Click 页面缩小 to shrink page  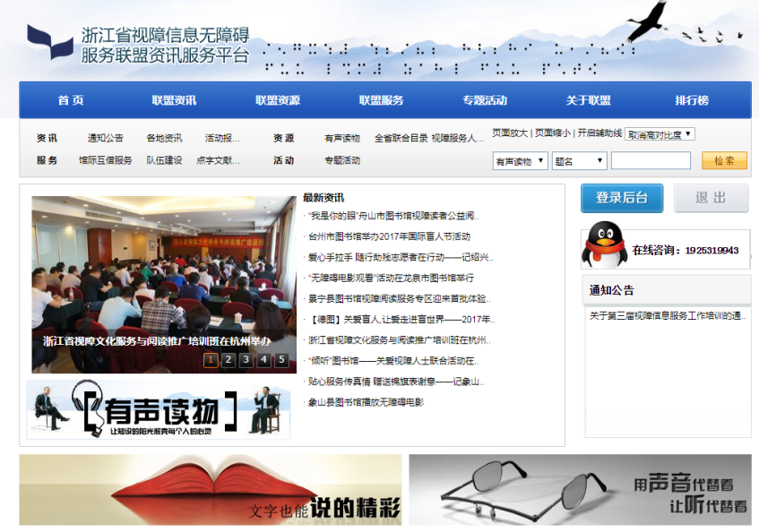click(x=552, y=133)
